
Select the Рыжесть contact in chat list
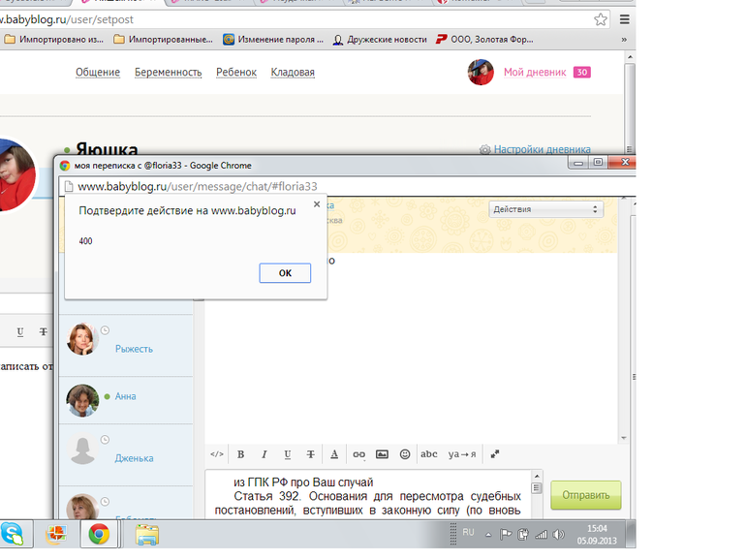[x=134, y=349]
